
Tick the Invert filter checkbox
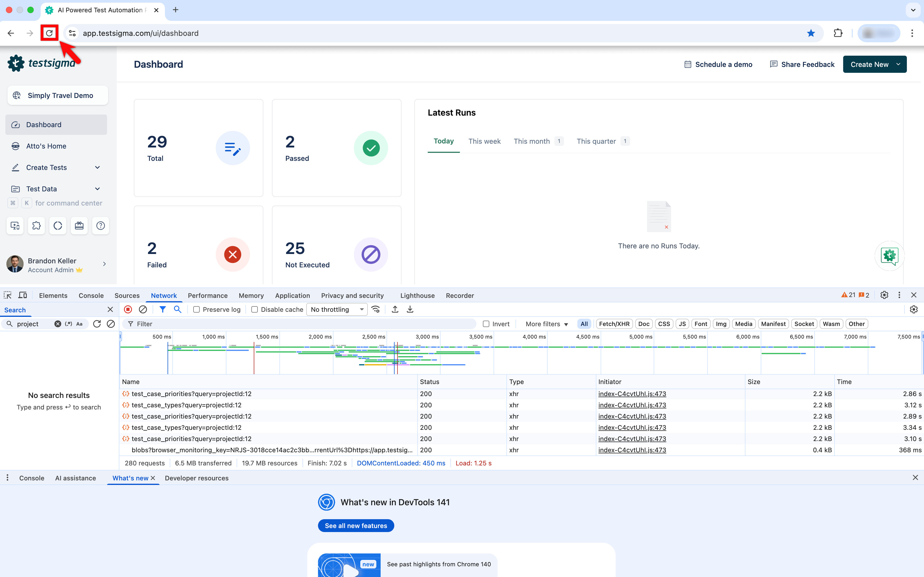(x=486, y=324)
